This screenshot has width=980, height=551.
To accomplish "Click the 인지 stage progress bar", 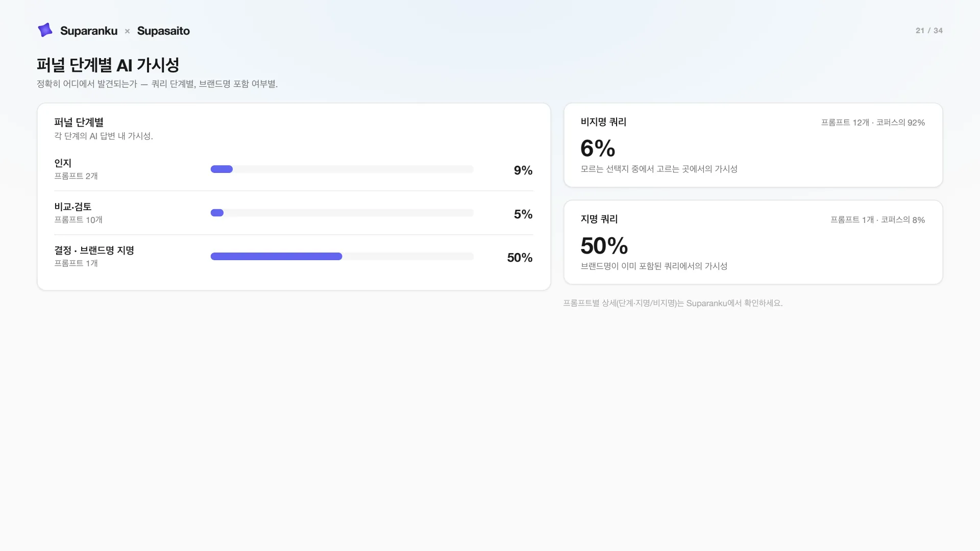I will 342,169.
